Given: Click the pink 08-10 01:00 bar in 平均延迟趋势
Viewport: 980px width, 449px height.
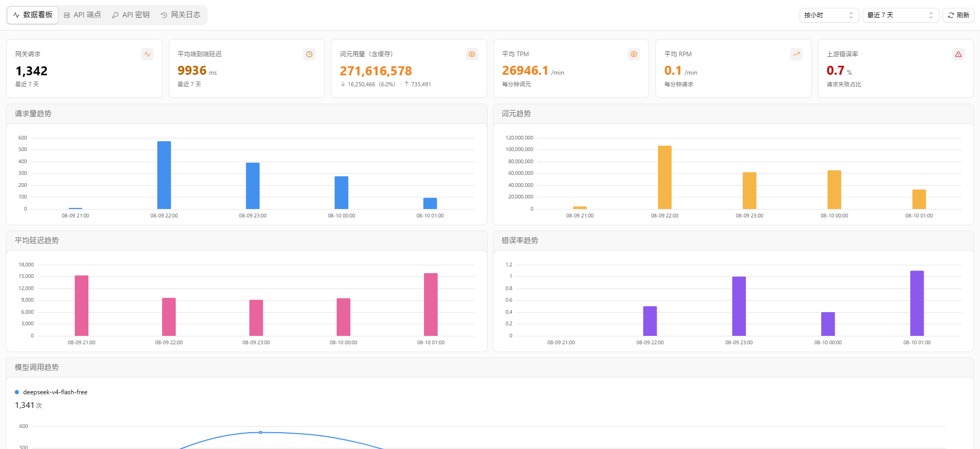Looking at the screenshot, I should [431, 304].
